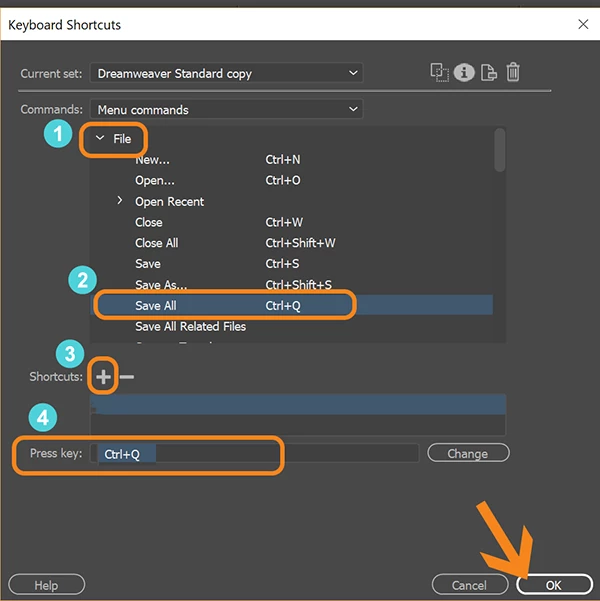600x601 pixels.
Task: Click the Ctrl+N shortcut text
Action: 283,159
